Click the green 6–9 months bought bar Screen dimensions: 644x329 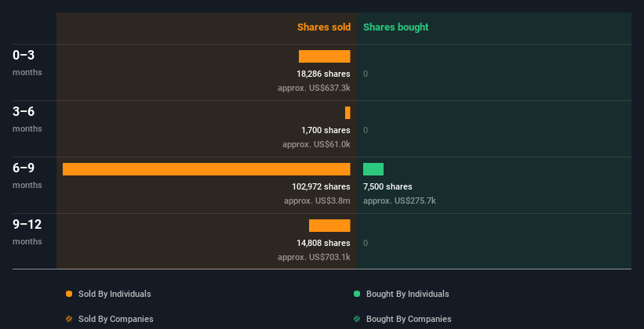coord(373,169)
